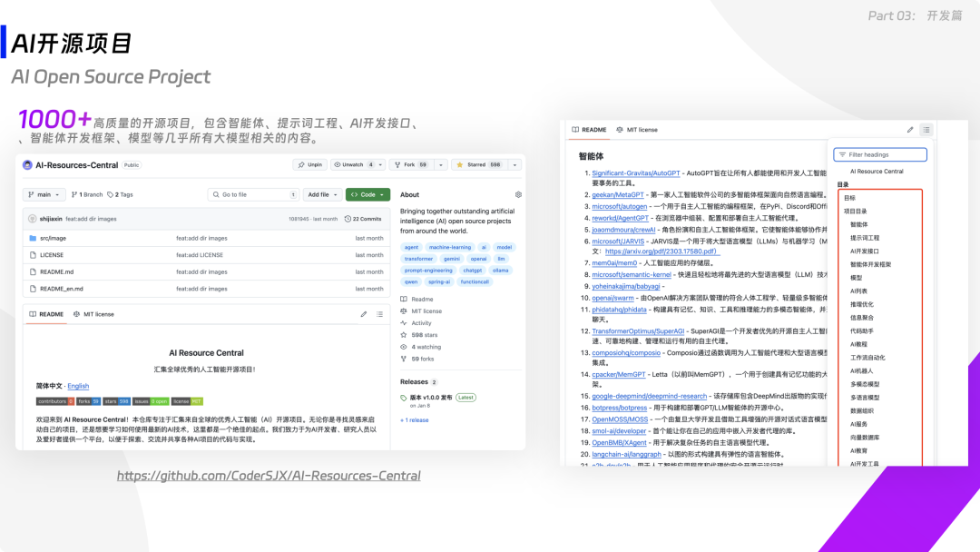Open the main branch dropdown

click(44, 194)
